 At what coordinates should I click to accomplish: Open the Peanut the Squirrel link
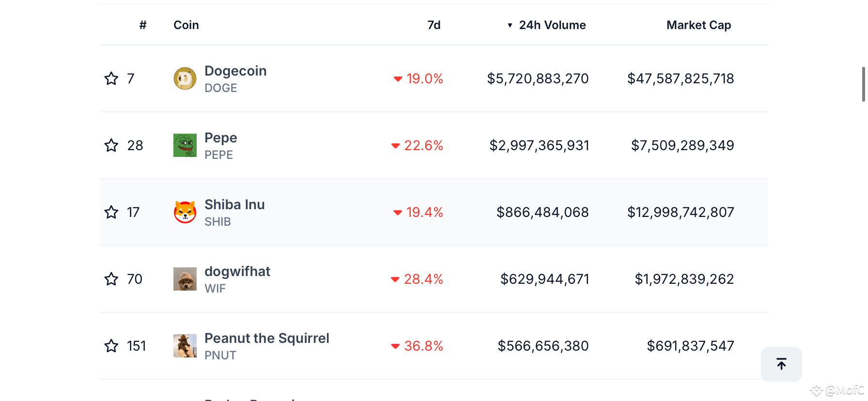267,338
